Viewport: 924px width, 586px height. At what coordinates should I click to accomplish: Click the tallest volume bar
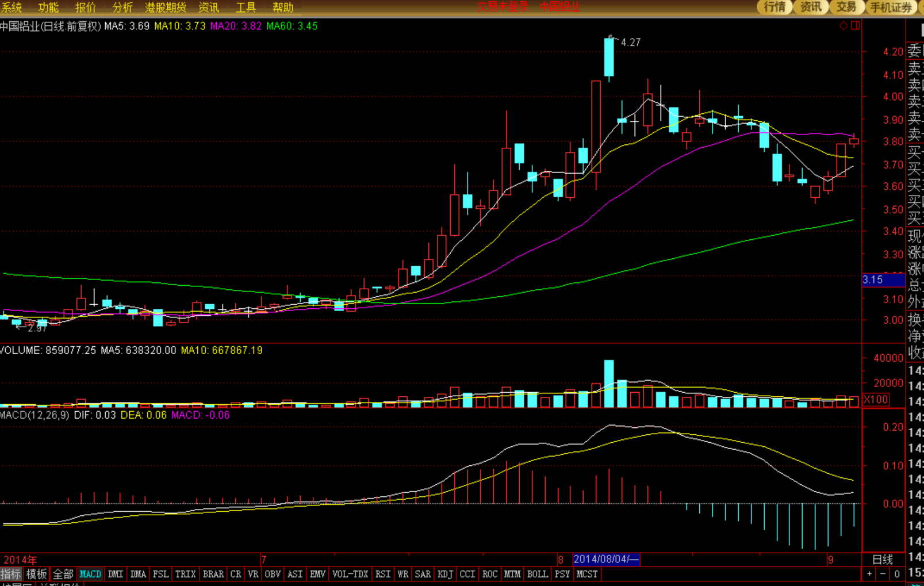[609, 384]
